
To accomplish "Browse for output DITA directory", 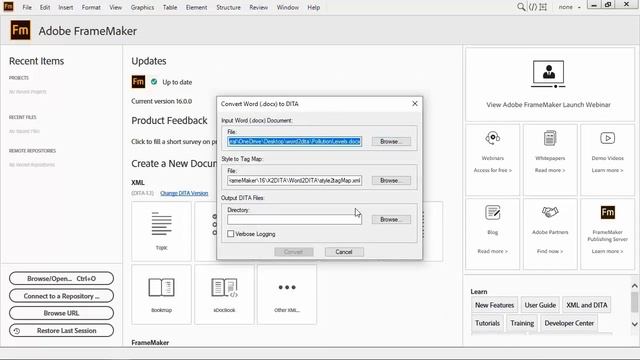I will coord(391,219).
